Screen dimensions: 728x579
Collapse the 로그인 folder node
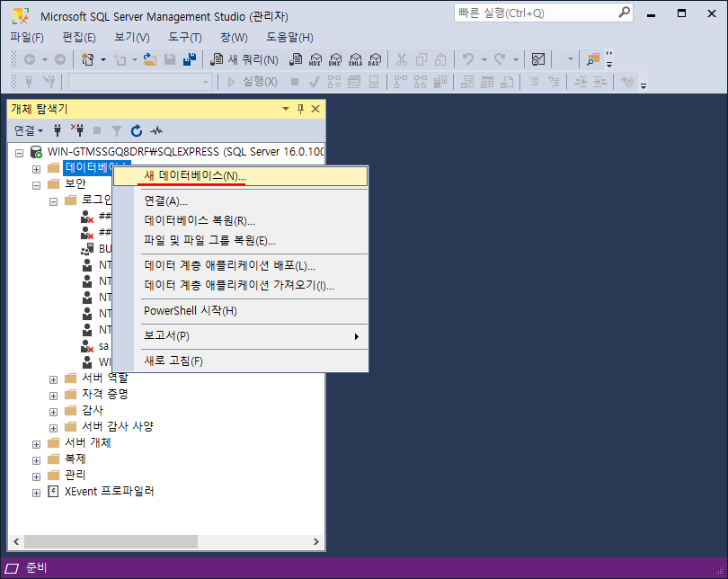click(x=53, y=201)
